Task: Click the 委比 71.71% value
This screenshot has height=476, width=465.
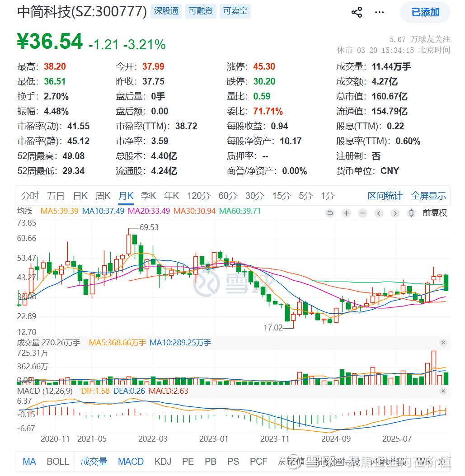Action: (268, 111)
